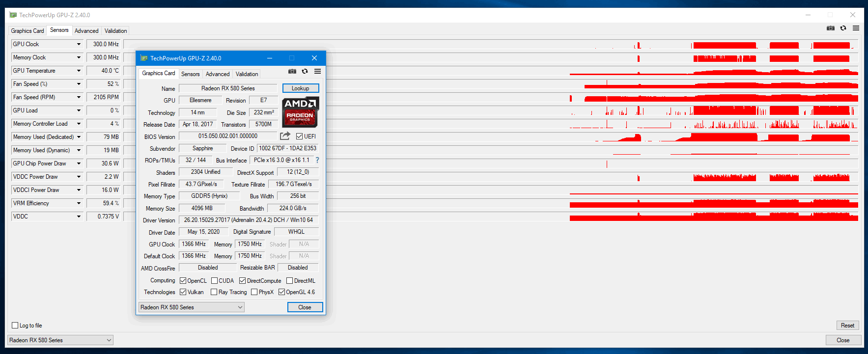The height and width of the screenshot is (354, 868).
Task: Open VRM Efficiency dropdown
Action: click(79, 203)
